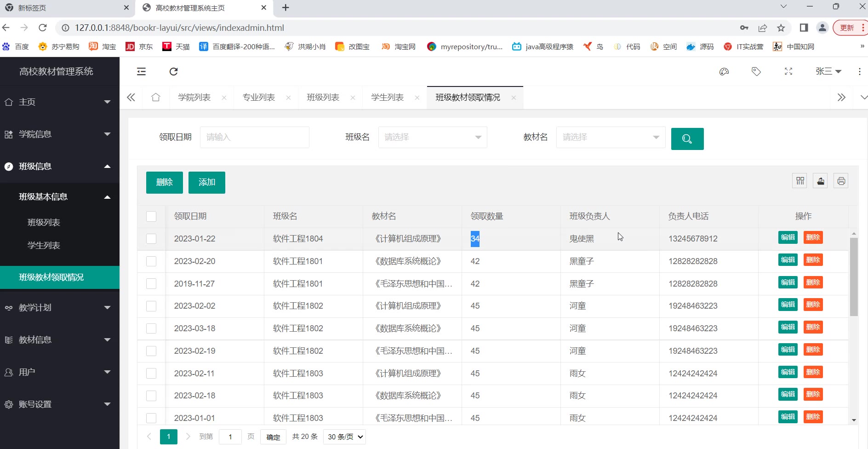Expand the 教材信息 sidebar menu
This screenshot has width=868, height=449.
(60, 340)
